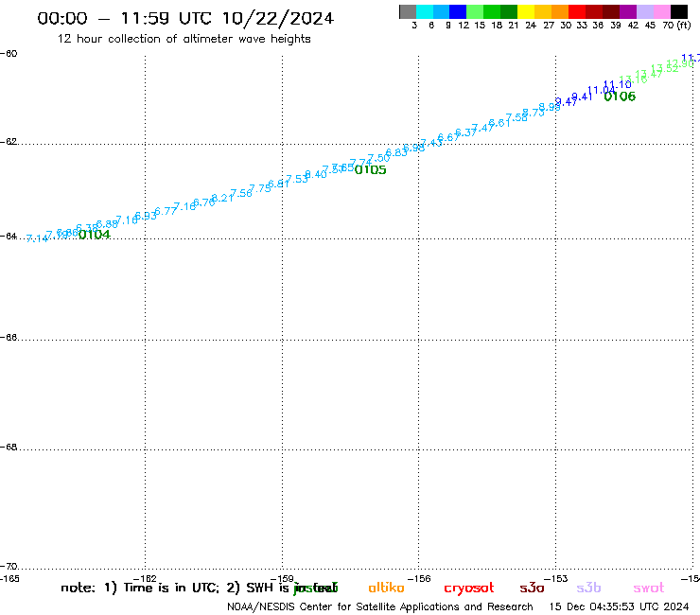Click the 7.14 wave height reading
This screenshot has width=700, height=615.
click(x=37, y=239)
